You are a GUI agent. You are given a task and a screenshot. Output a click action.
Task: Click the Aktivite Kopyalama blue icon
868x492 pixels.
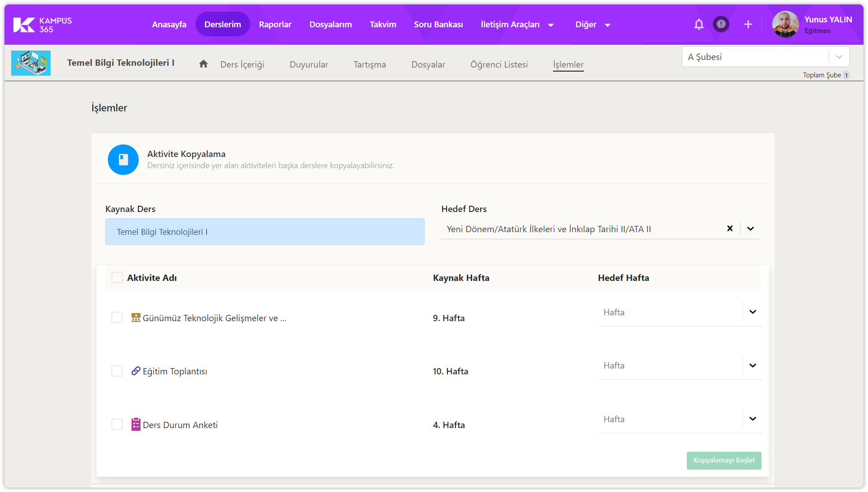click(x=123, y=160)
